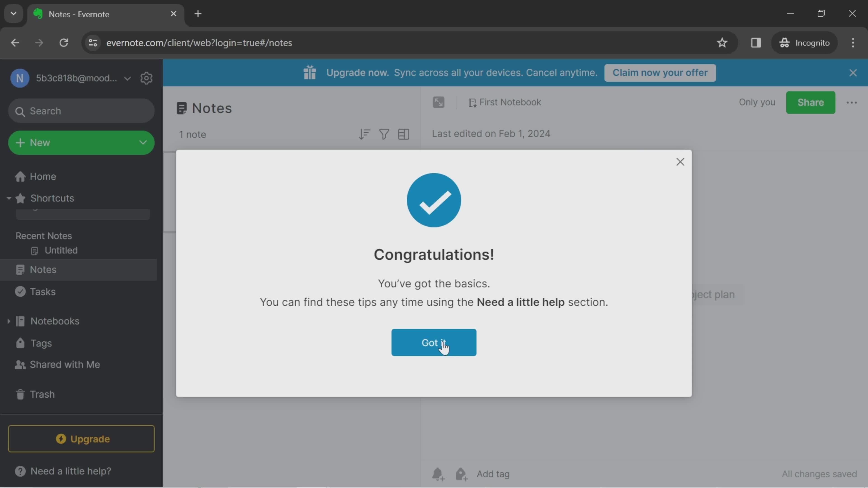The width and height of the screenshot is (868, 488).
Task: Click the sort notes icon
Action: (x=364, y=134)
